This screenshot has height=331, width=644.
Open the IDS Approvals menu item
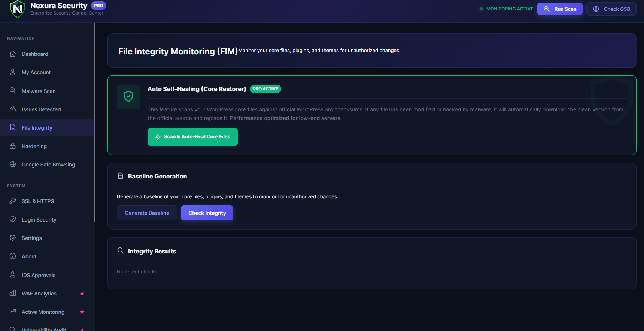pyautogui.click(x=47, y=275)
